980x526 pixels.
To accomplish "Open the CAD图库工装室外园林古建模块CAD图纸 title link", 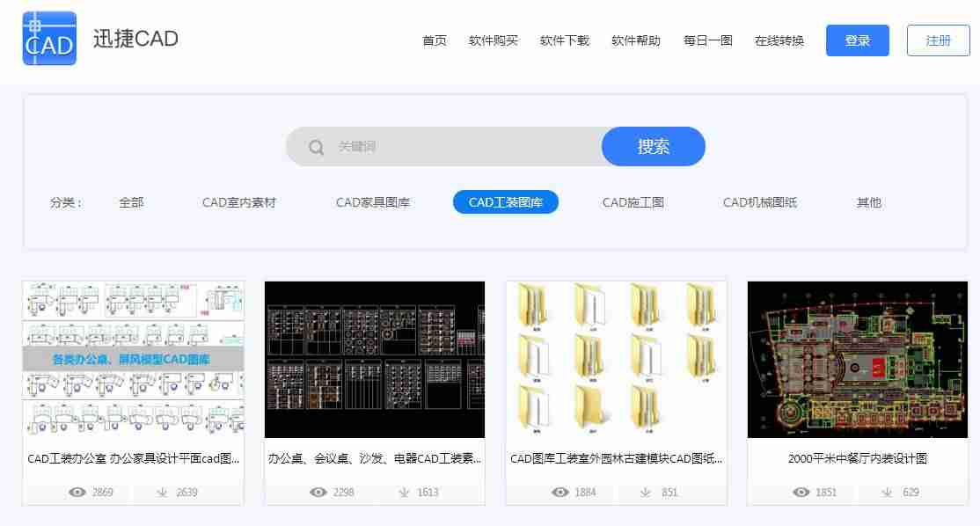I will pyautogui.click(x=617, y=458).
